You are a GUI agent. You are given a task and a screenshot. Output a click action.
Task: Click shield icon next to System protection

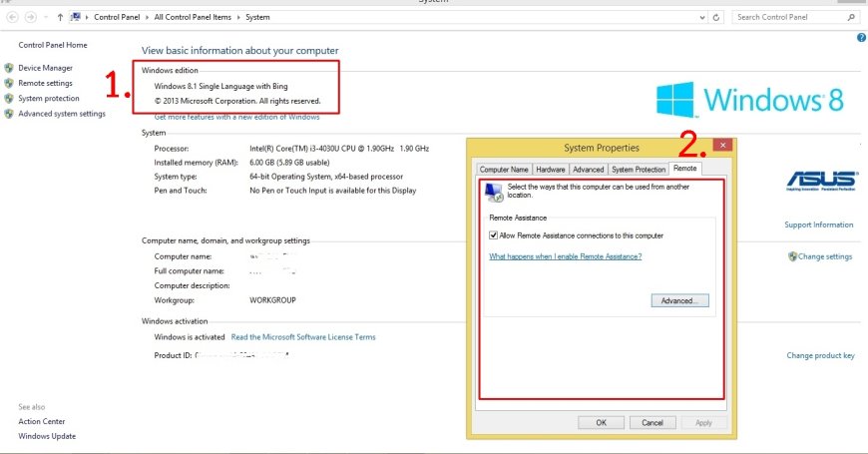9,99
